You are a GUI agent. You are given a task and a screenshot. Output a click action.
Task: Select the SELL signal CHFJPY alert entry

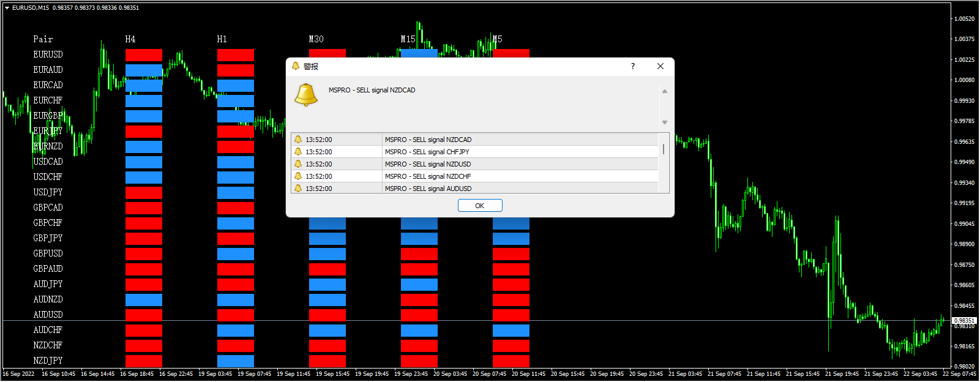click(x=427, y=152)
